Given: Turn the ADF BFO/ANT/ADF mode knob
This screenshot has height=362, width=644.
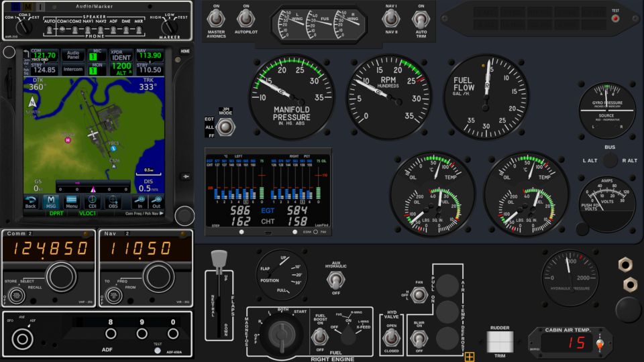Looking at the screenshot, I should click(x=22, y=339).
